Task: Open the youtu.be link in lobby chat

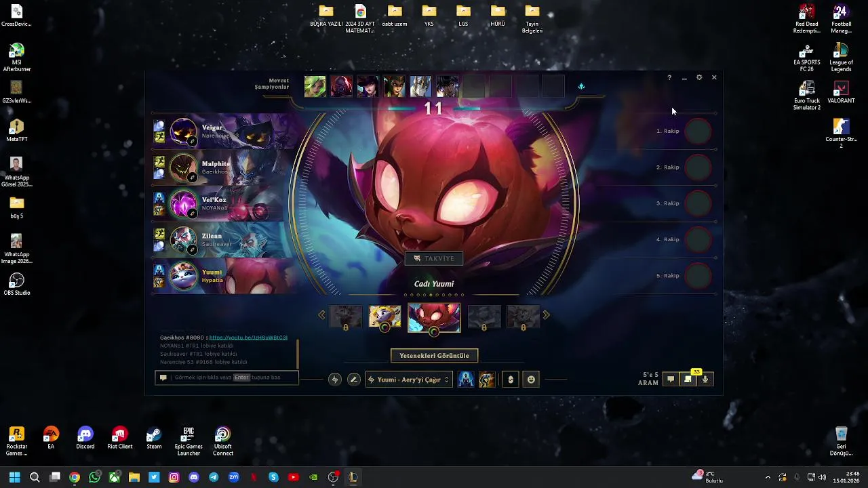Action: pos(248,338)
